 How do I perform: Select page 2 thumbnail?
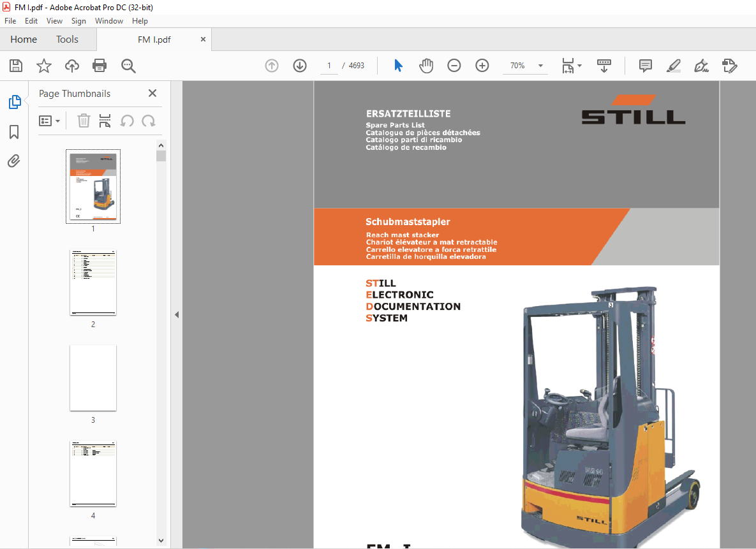pyautogui.click(x=93, y=282)
